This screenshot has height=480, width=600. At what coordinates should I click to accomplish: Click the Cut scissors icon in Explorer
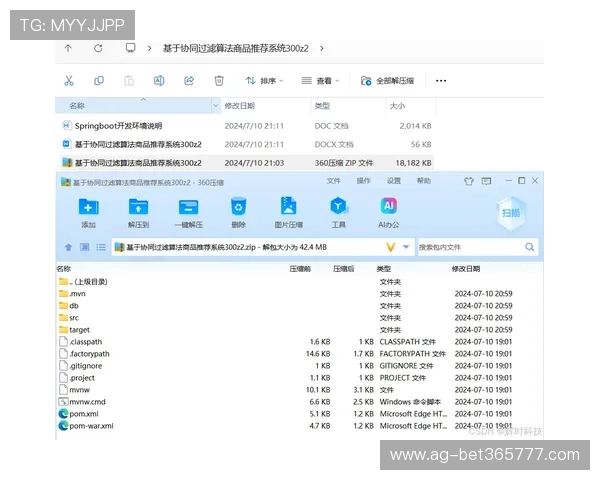point(69,81)
